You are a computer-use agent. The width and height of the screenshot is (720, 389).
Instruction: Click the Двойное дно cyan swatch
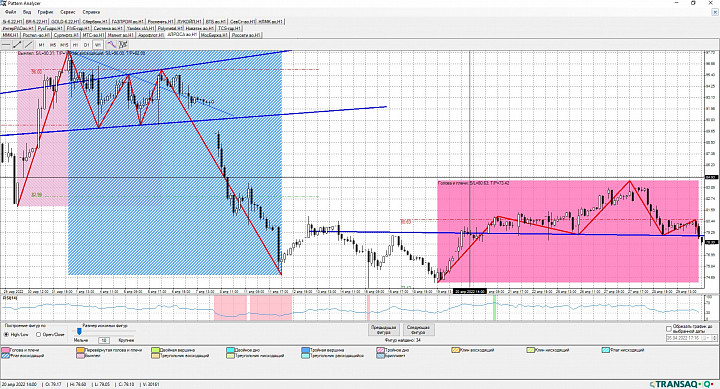pos(230,350)
